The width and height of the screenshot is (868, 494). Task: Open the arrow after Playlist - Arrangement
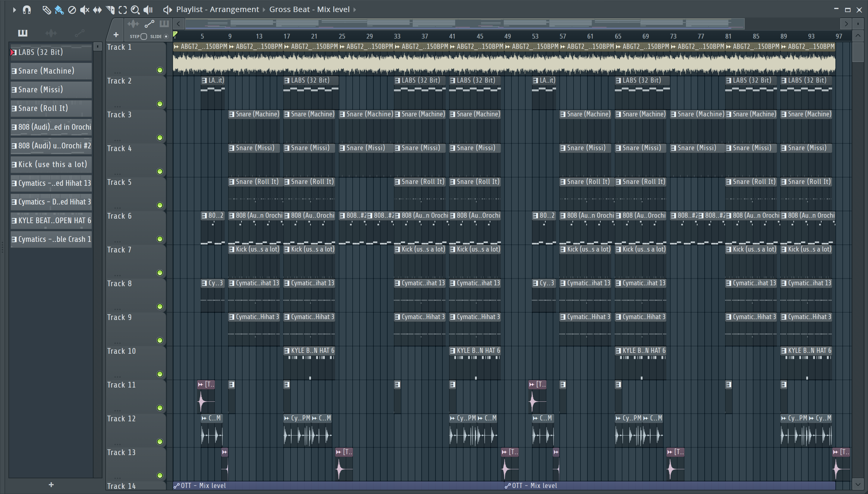(x=264, y=10)
